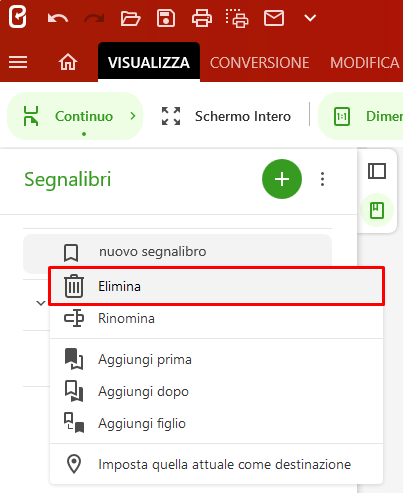Select the nuovo segnalibro bookmark item

point(177,252)
